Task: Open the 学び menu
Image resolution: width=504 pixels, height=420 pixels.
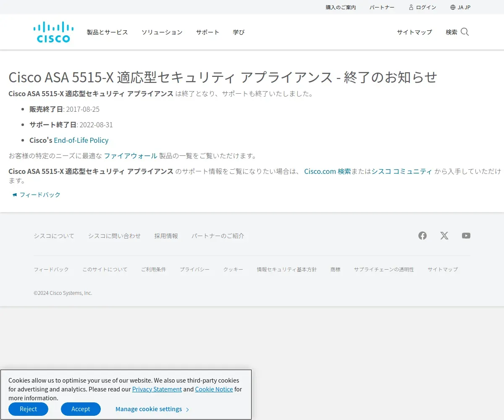Action: [239, 32]
